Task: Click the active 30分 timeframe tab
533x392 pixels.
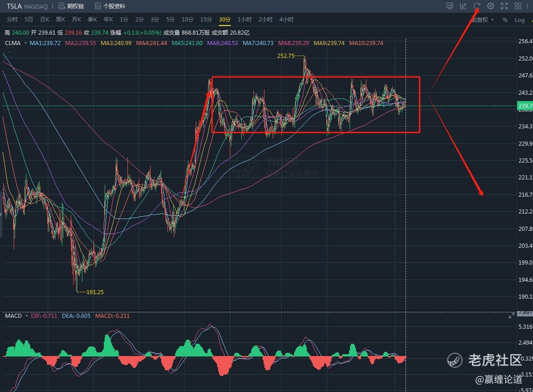Action: click(225, 20)
